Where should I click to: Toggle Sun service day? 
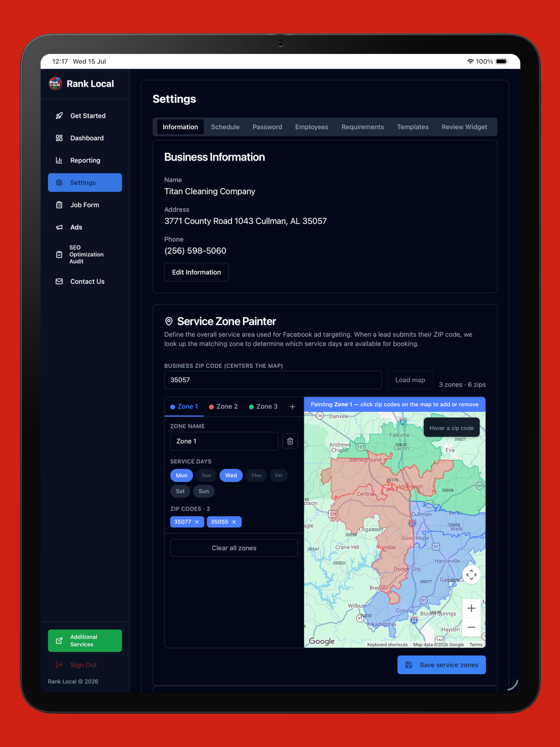tap(204, 491)
